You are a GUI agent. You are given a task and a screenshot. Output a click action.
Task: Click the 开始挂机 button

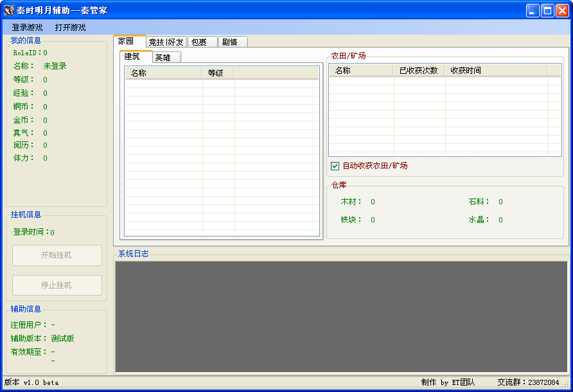coord(57,255)
